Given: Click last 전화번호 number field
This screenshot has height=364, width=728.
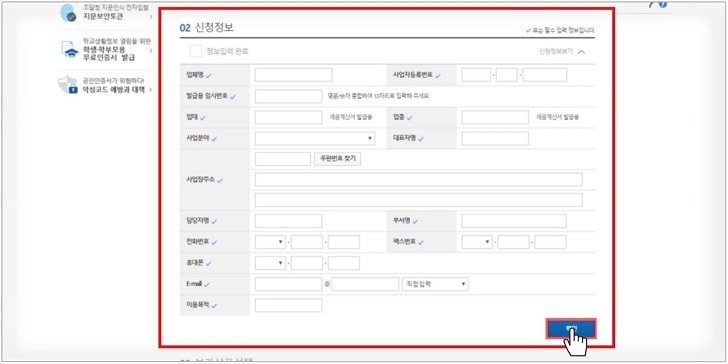Looking at the screenshot, I should pos(344,242).
